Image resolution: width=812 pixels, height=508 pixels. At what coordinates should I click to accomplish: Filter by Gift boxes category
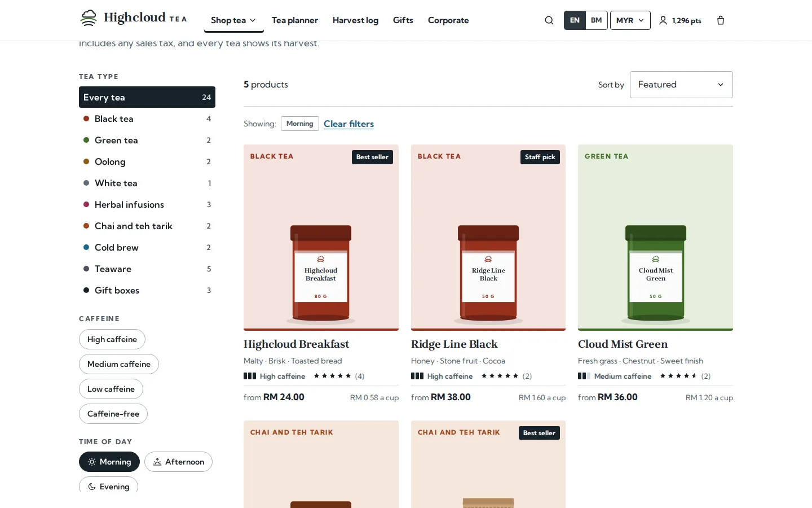pos(147,290)
